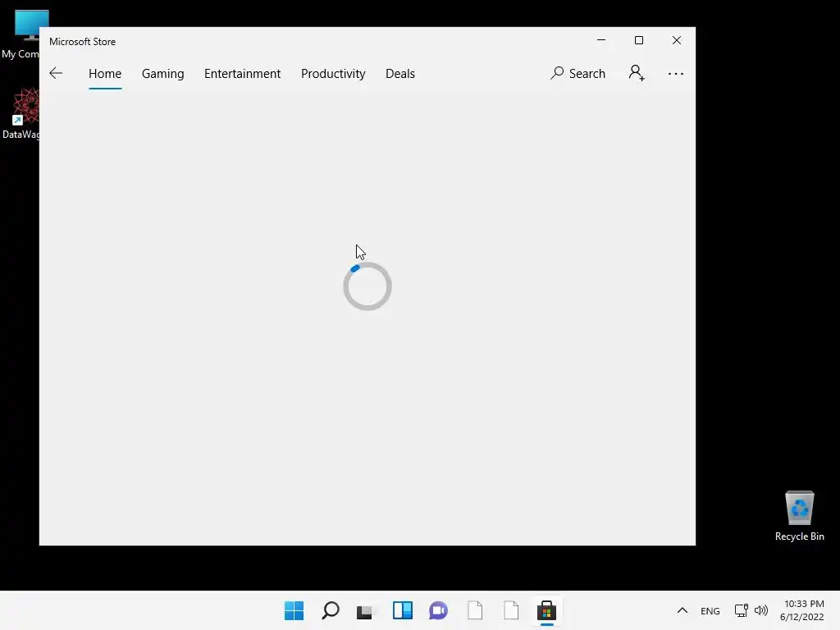The width and height of the screenshot is (840, 630).
Task: Click the Search button in Store
Action: coord(577,73)
